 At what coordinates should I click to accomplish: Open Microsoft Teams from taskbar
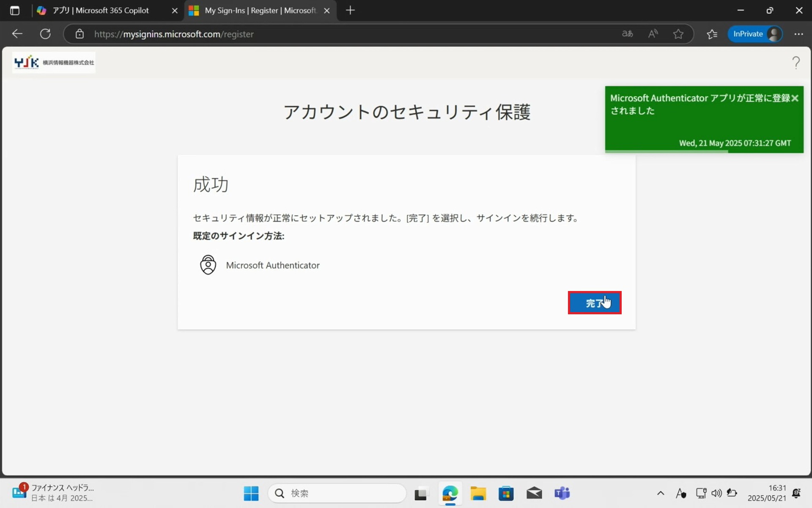[x=562, y=493]
